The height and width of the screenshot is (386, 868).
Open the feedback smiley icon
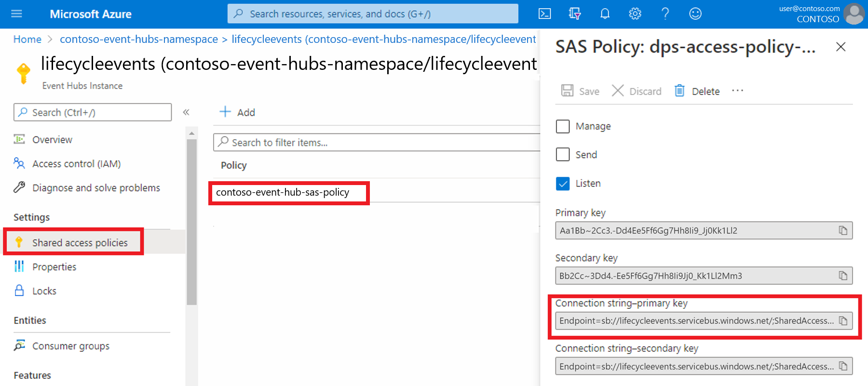[695, 13]
